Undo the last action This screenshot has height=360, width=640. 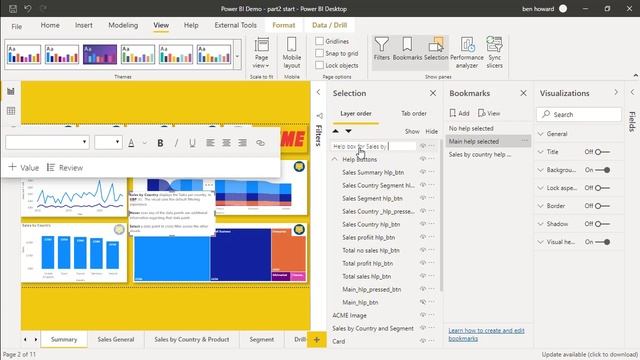[28, 9]
